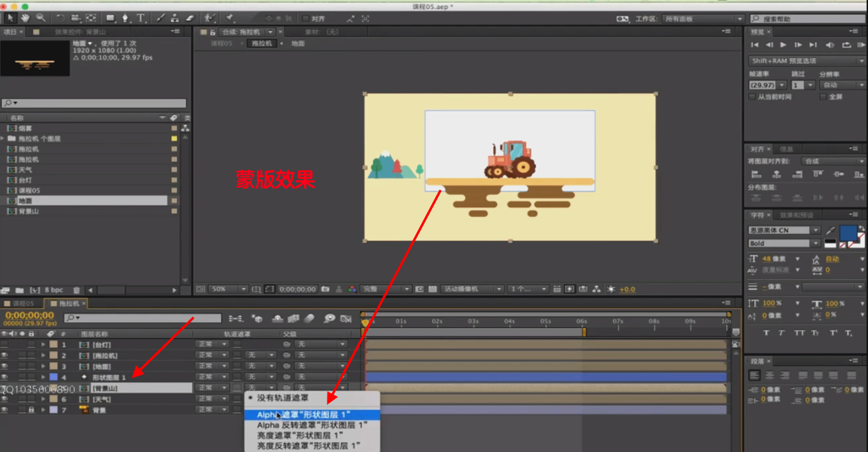Hide layer 2 拖拉机 with eye toggle
Screen dimensions: 868x452
(5, 355)
